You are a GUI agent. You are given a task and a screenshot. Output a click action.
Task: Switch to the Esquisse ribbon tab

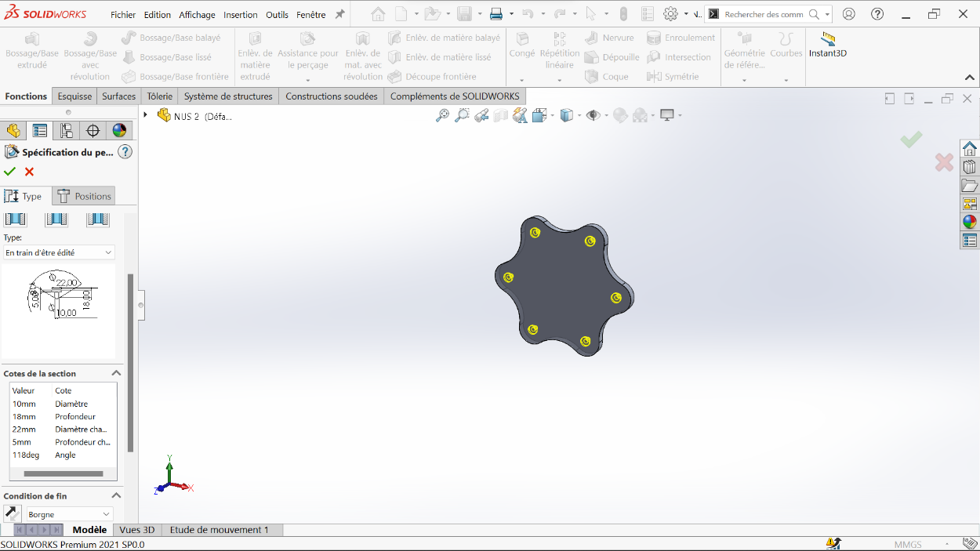pos(74,96)
